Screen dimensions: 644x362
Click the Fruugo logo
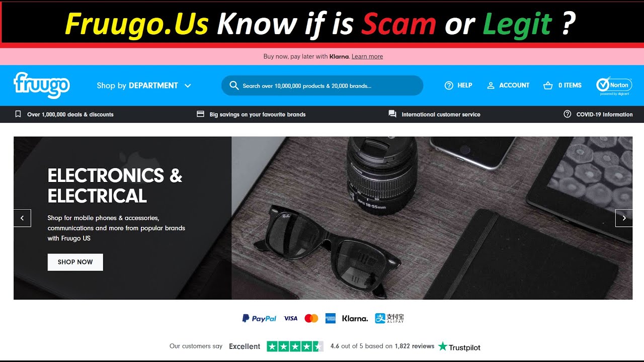tap(41, 85)
